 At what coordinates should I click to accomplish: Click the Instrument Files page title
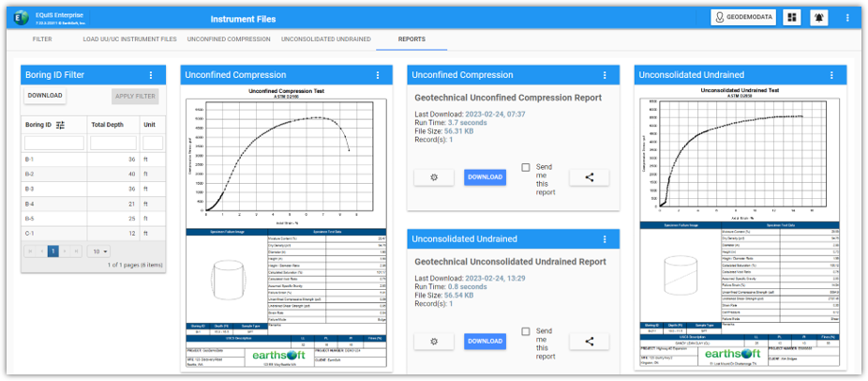point(243,20)
